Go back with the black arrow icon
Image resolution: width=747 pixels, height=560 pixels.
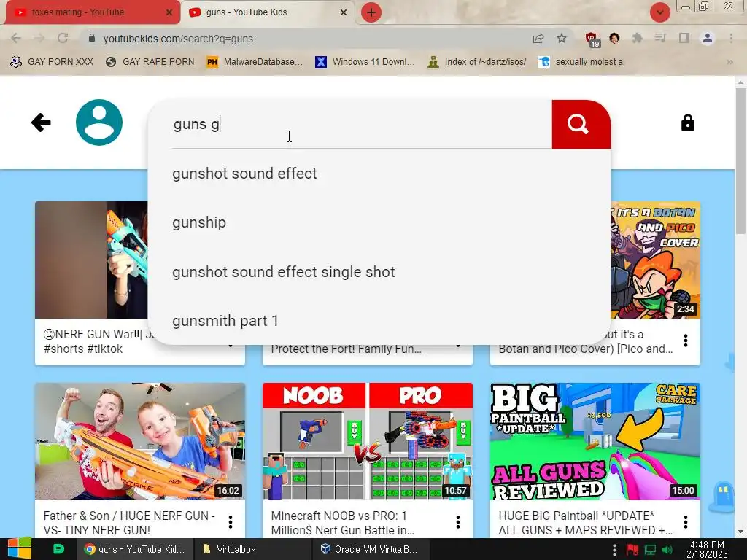41,122
